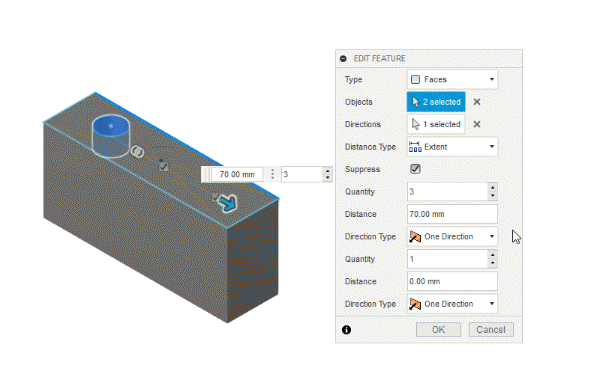Open the first Direction Type dropdown
Screen dimensions: 600x374
pyautogui.click(x=452, y=237)
